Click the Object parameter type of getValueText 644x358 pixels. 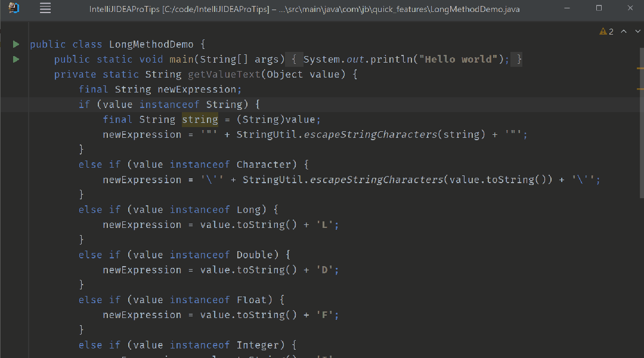point(284,75)
